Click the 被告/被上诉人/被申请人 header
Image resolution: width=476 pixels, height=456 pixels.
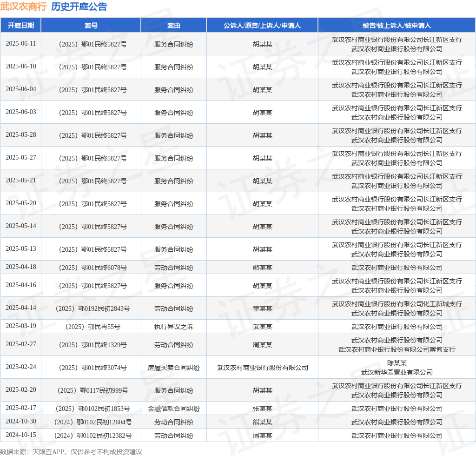click(x=397, y=26)
